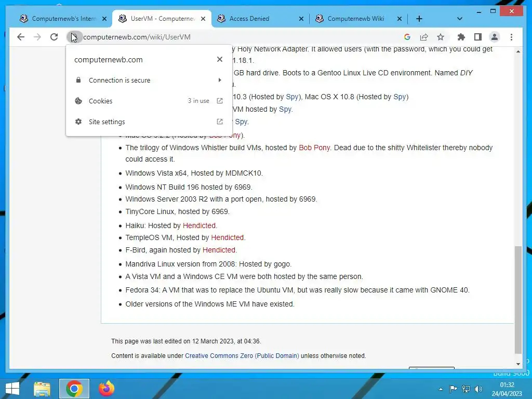Click 'Mandriva Linux version from 2008' line
Screen dimensions: 532x399
(208, 264)
